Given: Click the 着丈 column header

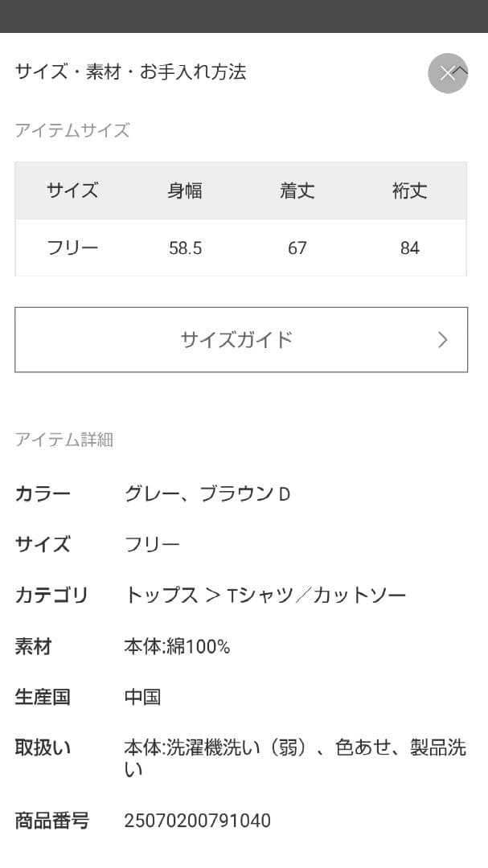Looking at the screenshot, I should click(x=297, y=191).
